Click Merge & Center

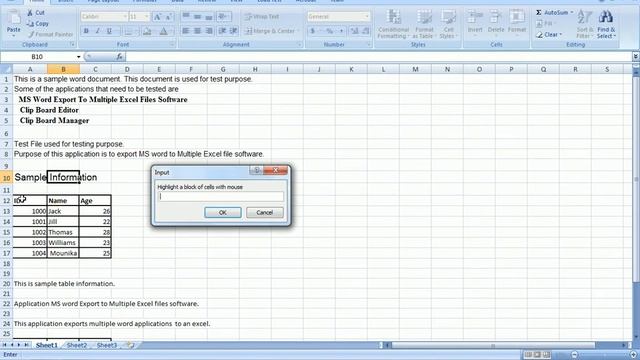point(270,31)
